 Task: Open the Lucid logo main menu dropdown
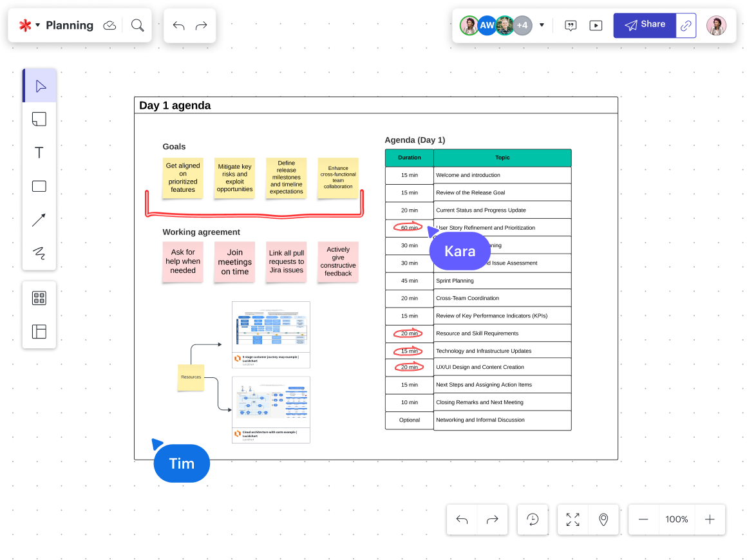click(x=29, y=25)
